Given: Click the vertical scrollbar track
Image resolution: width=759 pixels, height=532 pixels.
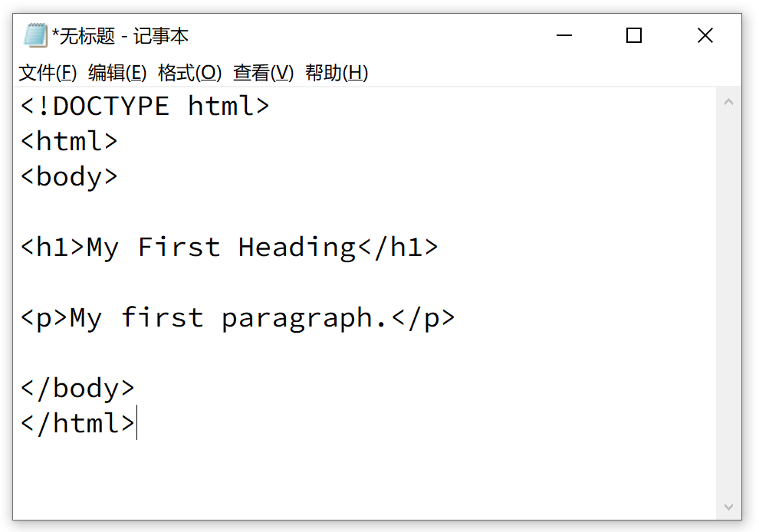Looking at the screenshot, I should click(728, 307).
